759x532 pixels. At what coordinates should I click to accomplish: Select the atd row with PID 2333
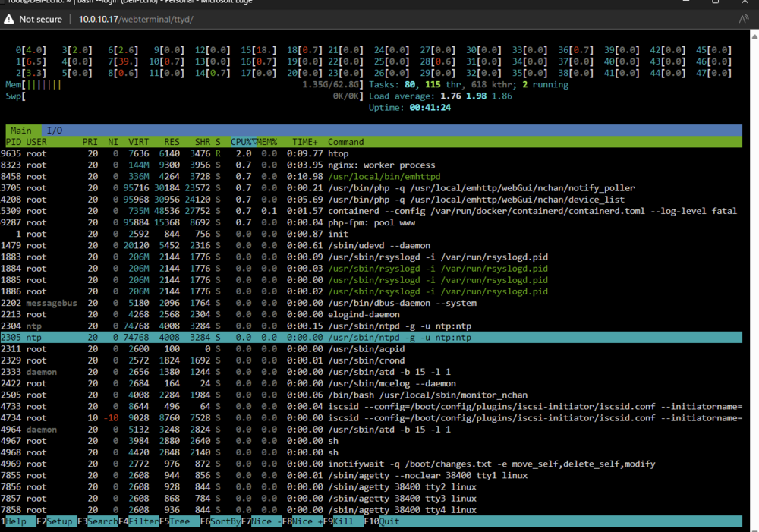click(371, 372)
